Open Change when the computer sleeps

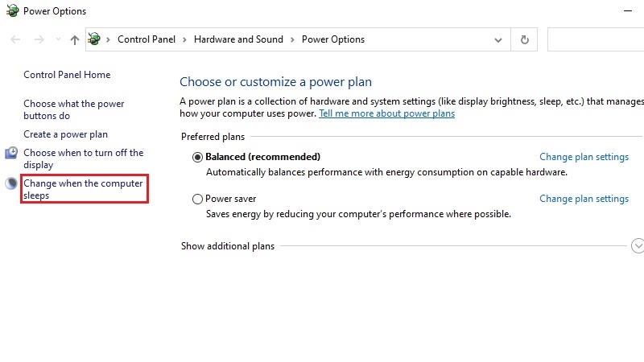pyautogui.click(x=83, y=189)
